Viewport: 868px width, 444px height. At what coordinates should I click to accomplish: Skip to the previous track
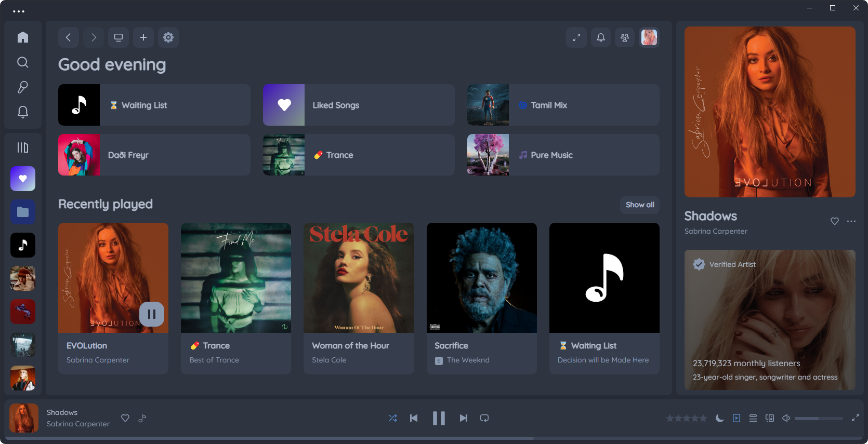[x=414, y=418]
